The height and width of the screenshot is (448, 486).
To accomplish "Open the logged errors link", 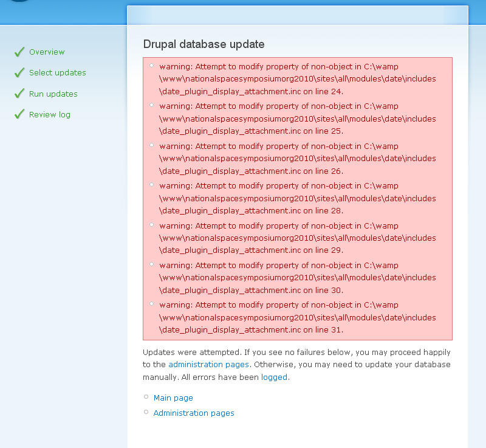I will tap(275, 377).
